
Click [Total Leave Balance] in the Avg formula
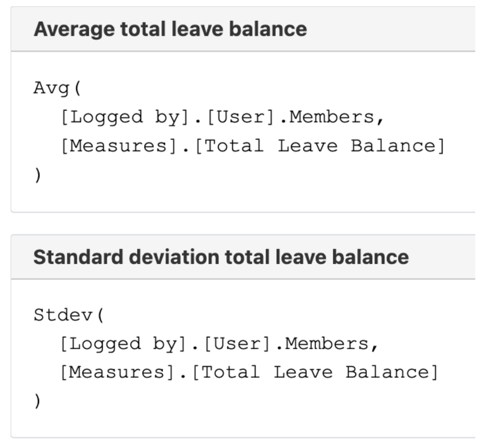321,146
